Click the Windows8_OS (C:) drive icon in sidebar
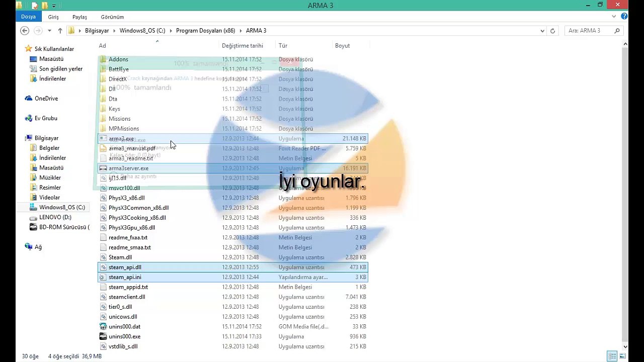 click(x=33, y=207)
